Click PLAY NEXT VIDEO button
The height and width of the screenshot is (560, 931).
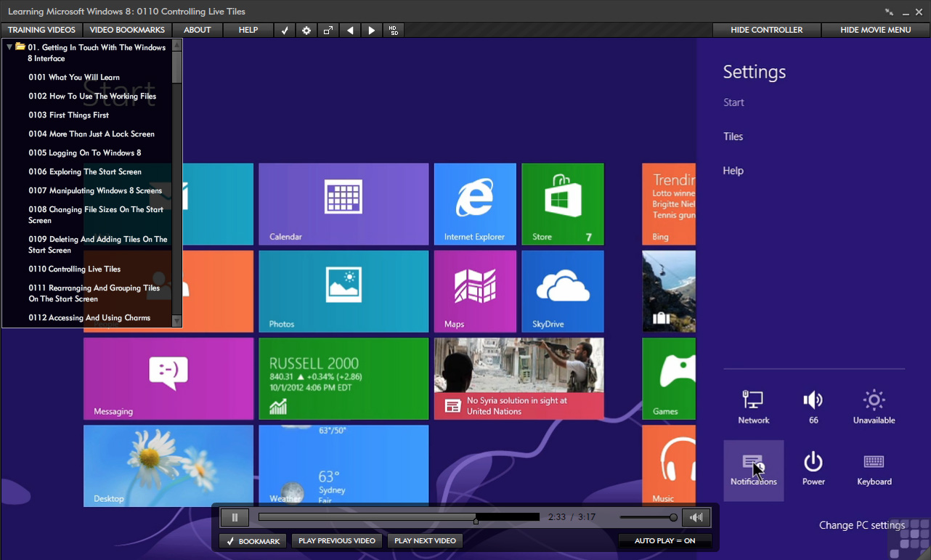tap(425, 541)
